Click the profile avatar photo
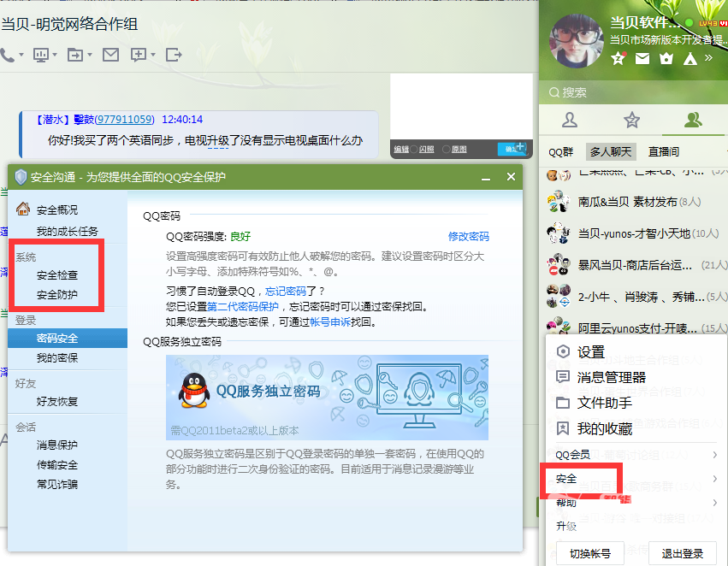The height and width of the screenshot is (566, 728). pyautogui.click(x=577, y=41)
